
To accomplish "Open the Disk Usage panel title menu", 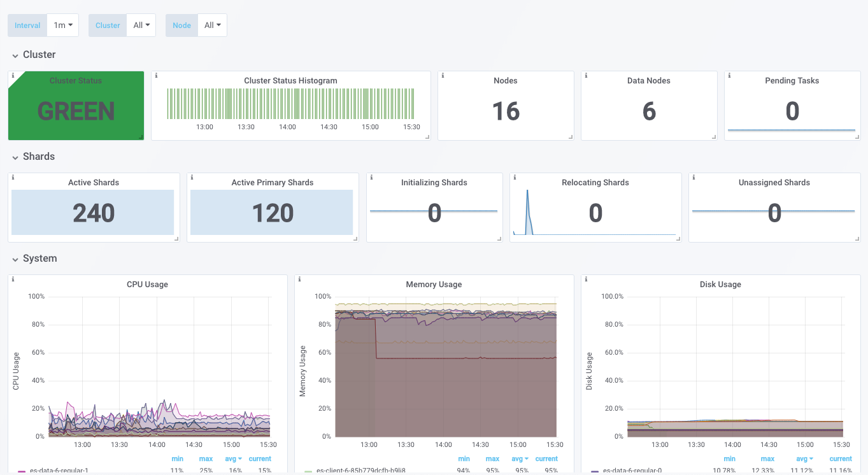I will click(x=720, y=285).
